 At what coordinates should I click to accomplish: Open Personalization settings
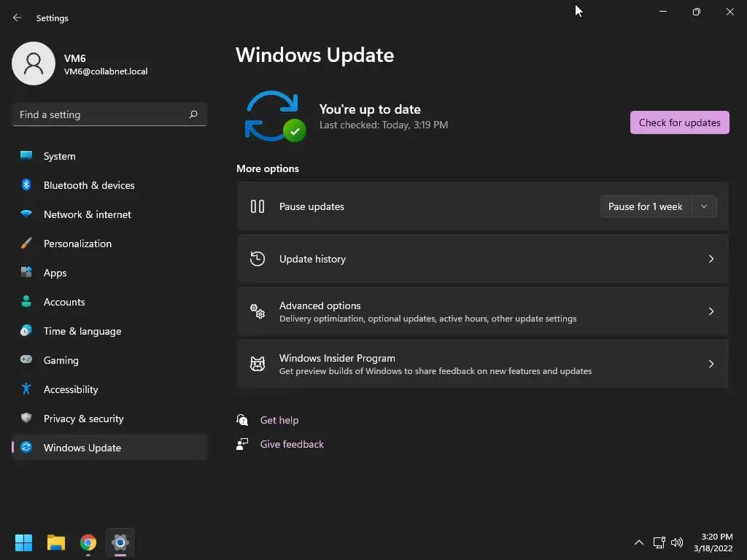pyautogui.click(x=109, y=244)
